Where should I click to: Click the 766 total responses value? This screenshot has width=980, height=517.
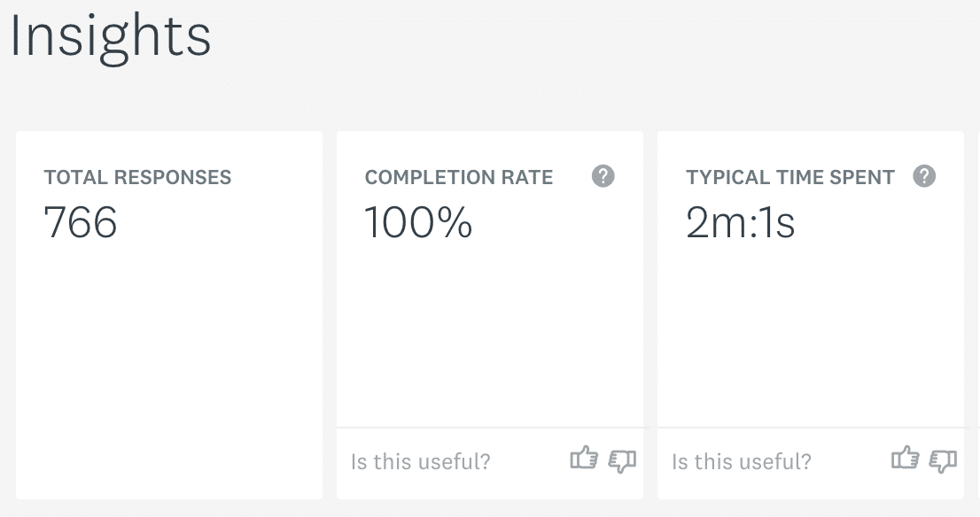tap(81, 222)
